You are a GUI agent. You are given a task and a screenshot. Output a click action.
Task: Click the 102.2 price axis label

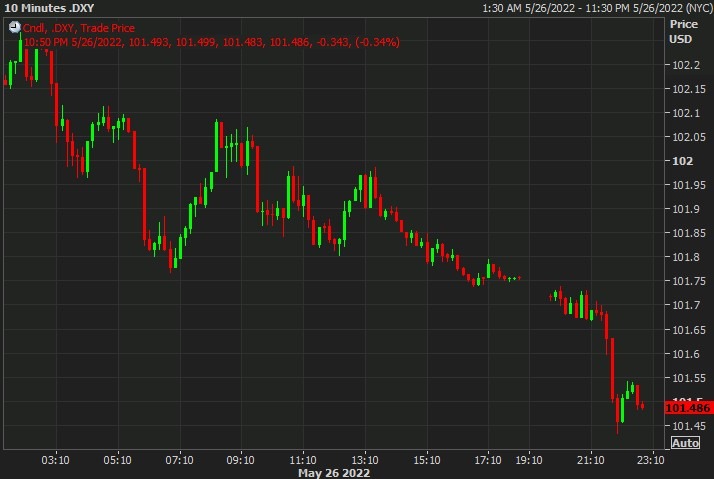point(686,65)
